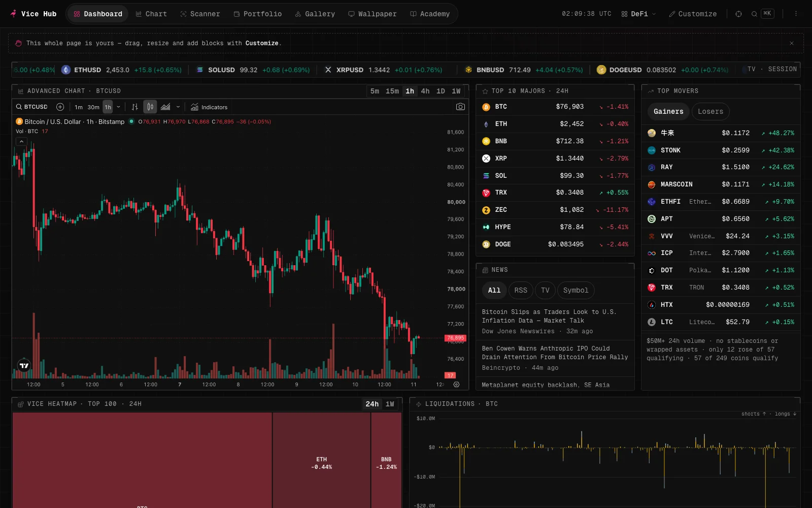
Task: Dismiss the Customize tip banner
Action: pos(791,43)
